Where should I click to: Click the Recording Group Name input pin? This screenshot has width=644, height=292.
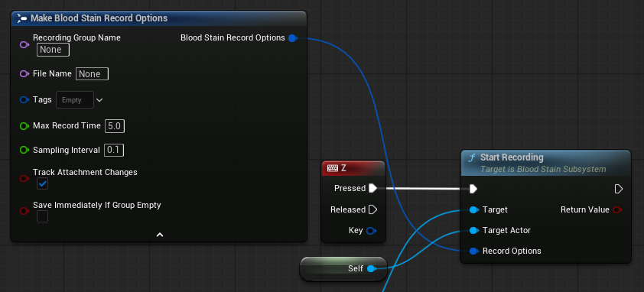click(24, 44)
